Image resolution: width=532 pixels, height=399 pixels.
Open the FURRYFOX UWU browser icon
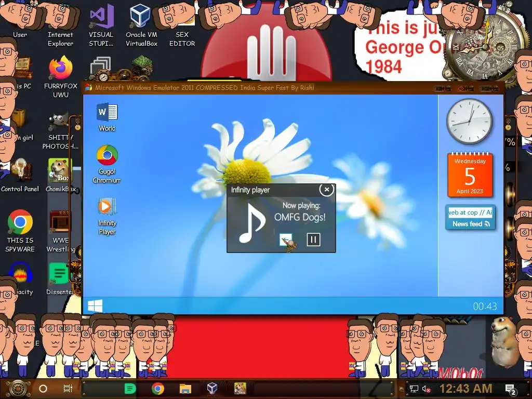coord(60,77)
